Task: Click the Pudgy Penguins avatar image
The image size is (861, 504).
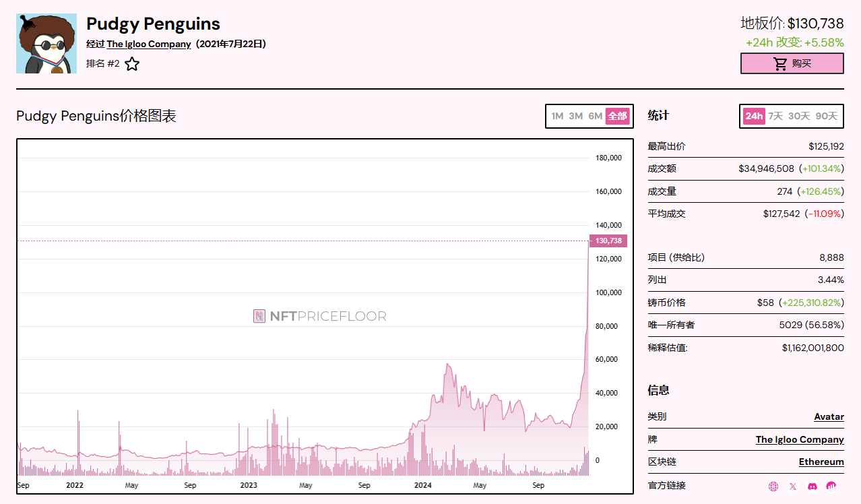Action: pos(46,44)
